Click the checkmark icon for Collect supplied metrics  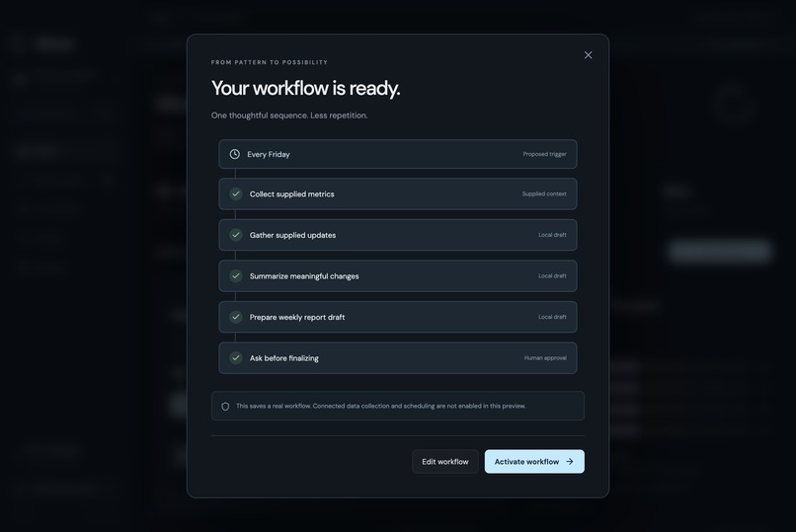[236, 193]
